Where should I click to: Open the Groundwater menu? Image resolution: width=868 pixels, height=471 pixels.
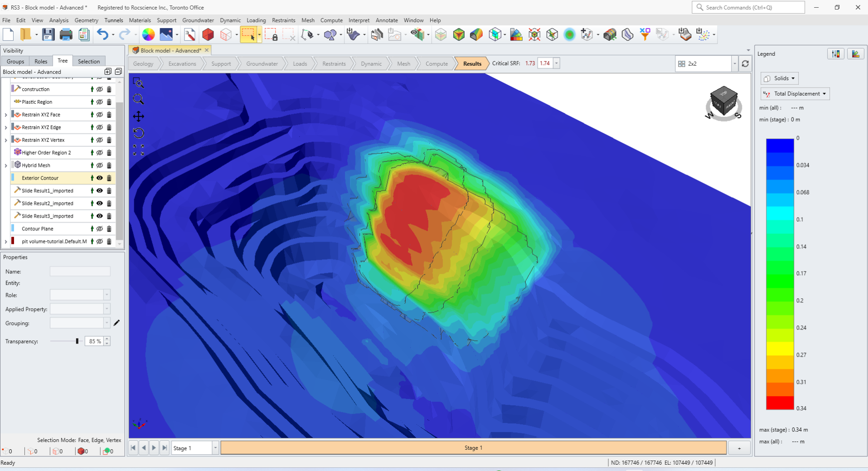coord(198,20)
